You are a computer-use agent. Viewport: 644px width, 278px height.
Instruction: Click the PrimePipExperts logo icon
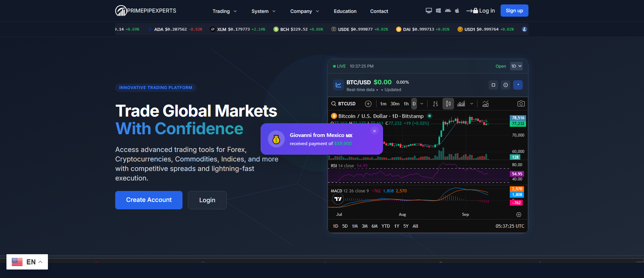[121, 11]
